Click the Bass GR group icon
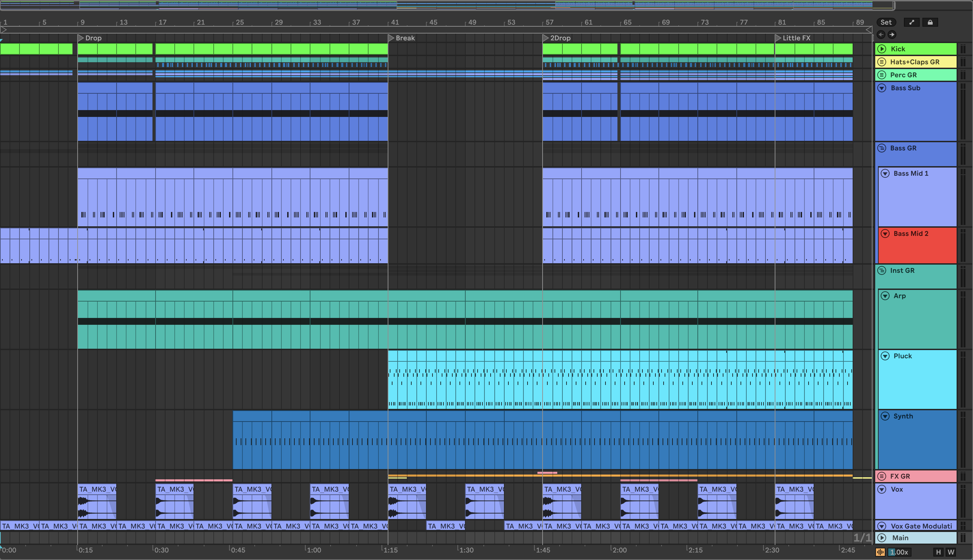The image size is (973, 560). pyautogui.click(x=882, y=148)
